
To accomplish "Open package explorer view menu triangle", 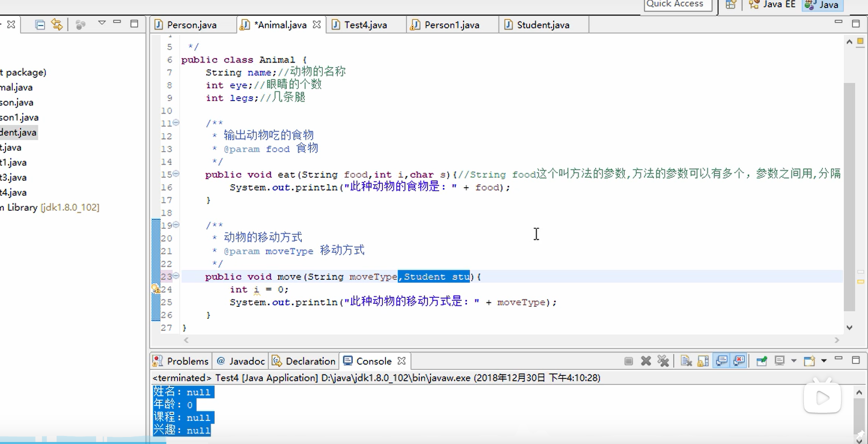I will pyautogui.click(x=102, y=23).
